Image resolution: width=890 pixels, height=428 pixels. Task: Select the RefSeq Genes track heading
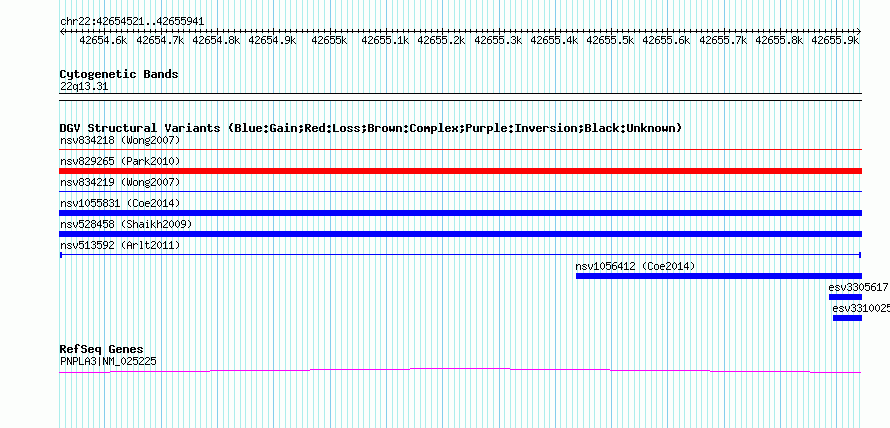pyautogui.click(x=102, y=349)
